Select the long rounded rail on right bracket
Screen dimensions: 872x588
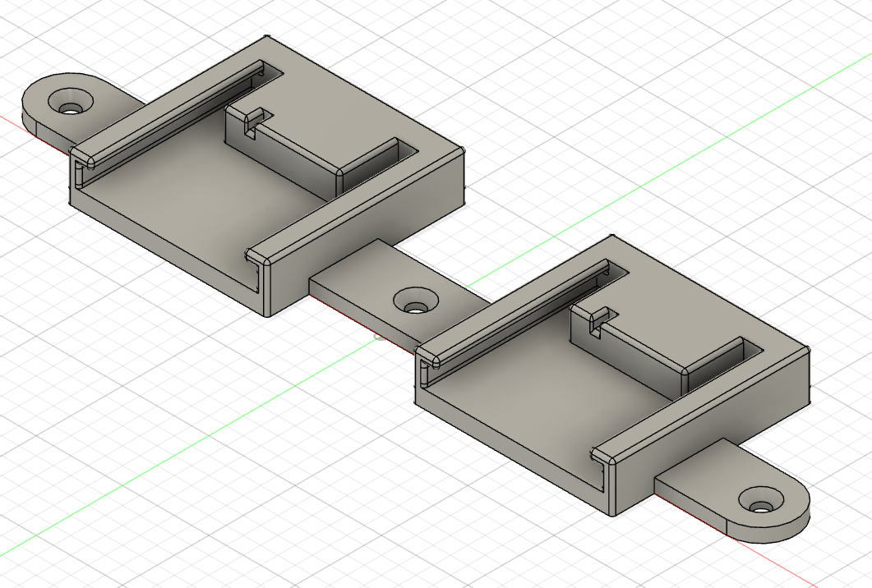pyautogui.click(x=517, y=313)
